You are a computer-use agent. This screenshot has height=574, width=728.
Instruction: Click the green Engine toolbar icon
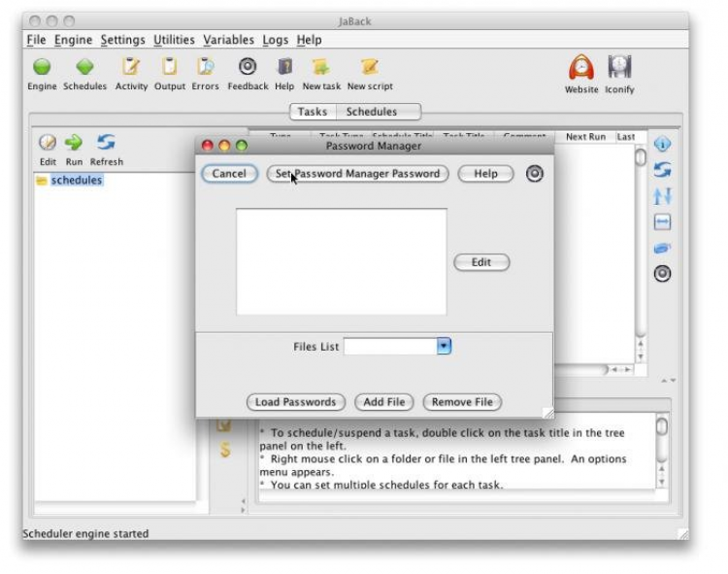coord(42,67)
